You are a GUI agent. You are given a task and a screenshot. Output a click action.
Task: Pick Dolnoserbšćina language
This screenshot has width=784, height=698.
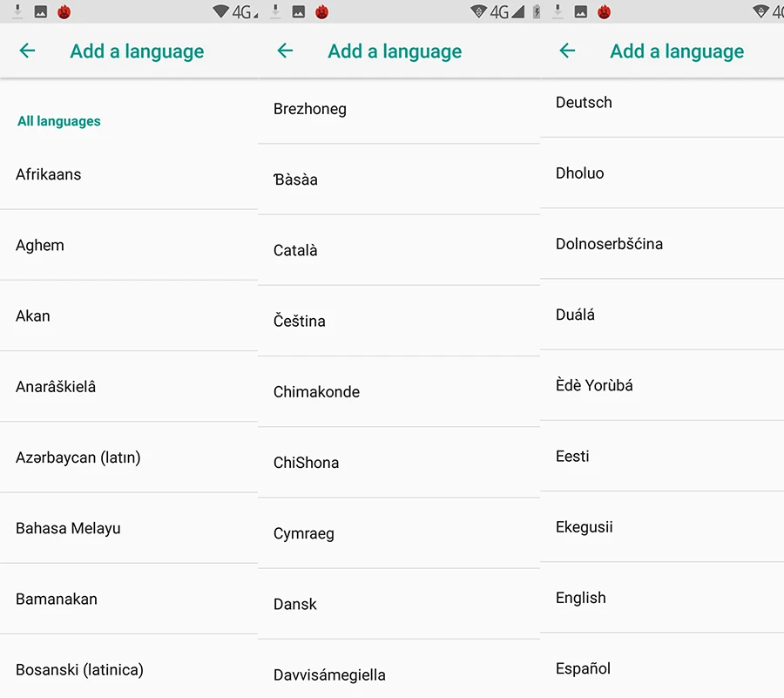(x=662, y=244)
